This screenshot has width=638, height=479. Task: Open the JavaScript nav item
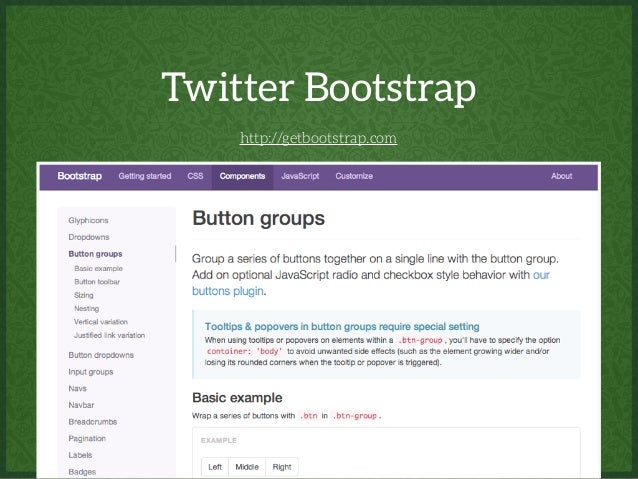pyautogui.click(x=300, y=176)
